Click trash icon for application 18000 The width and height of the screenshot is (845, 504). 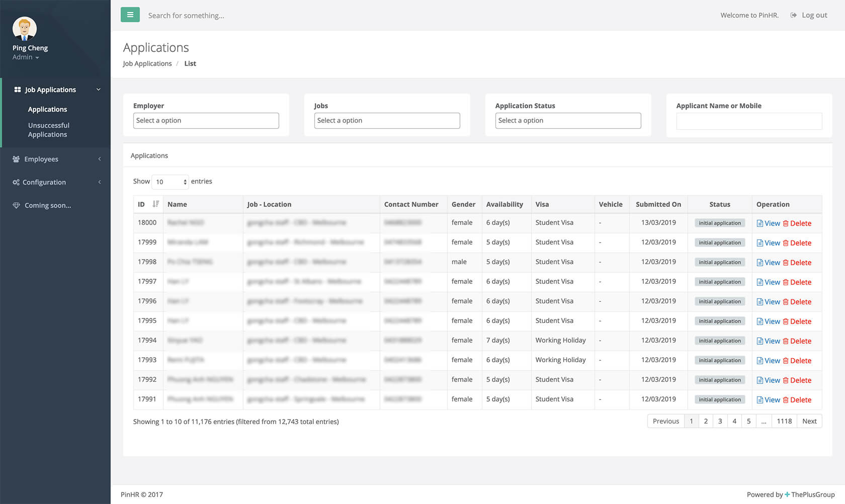tap(786, 223)
